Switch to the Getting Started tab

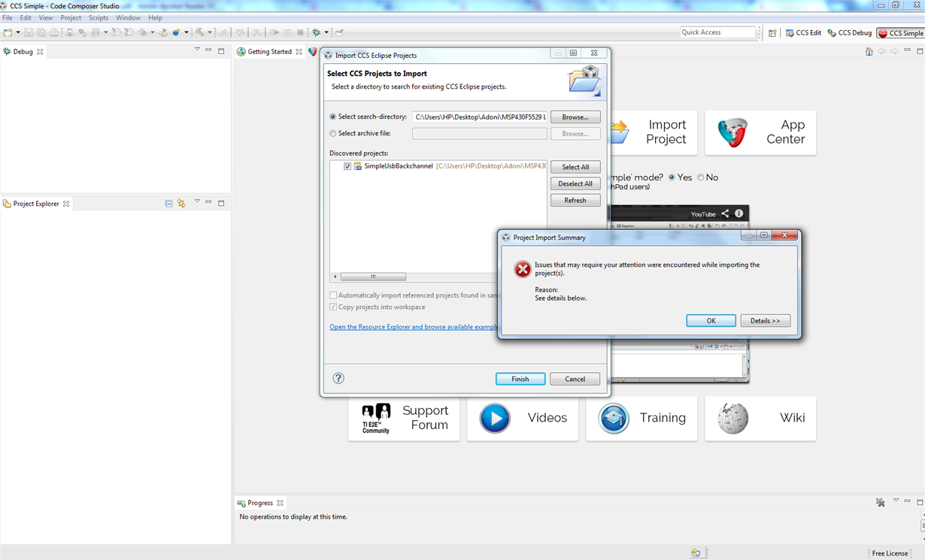(269, 52)
